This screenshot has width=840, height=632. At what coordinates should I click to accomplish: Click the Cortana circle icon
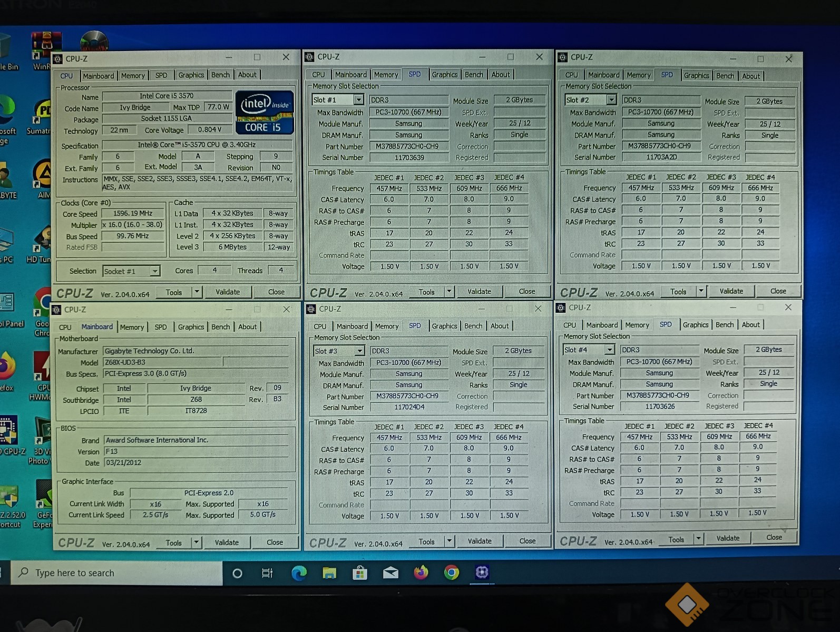tap(237, 573)
